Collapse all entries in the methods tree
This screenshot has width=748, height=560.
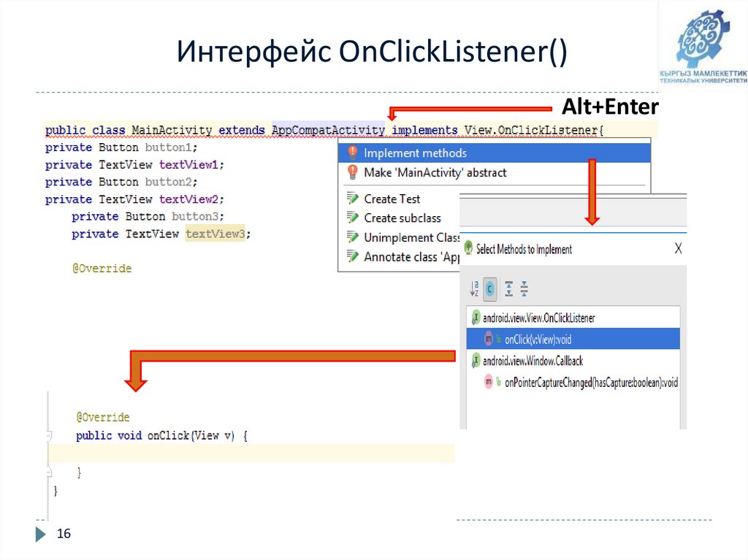(524, 288)
